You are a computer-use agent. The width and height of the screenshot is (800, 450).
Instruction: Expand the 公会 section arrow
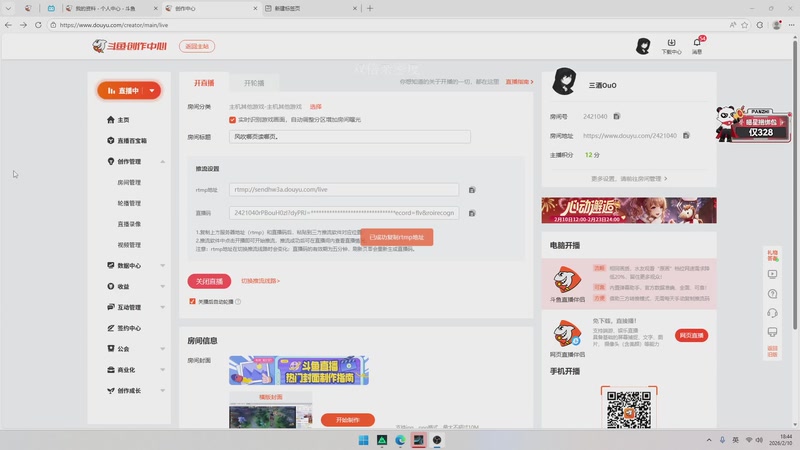click(x=163, y=349)
